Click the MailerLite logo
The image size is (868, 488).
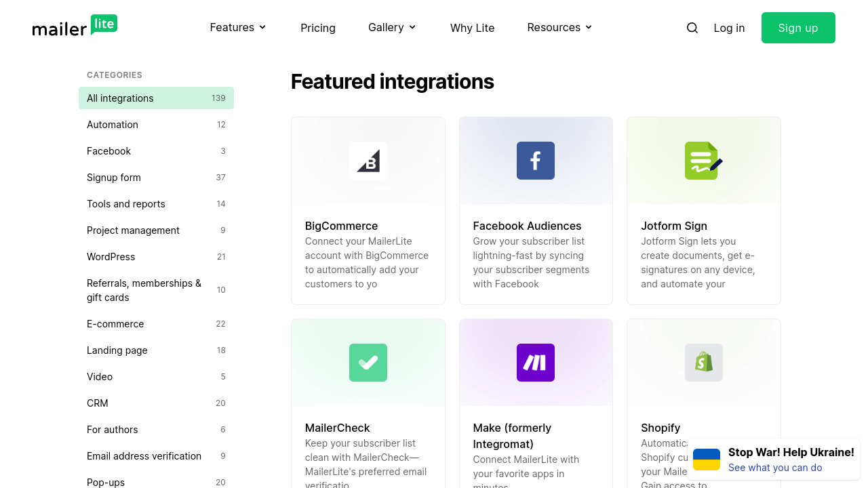pyautogui.click(x=75, y=26)
